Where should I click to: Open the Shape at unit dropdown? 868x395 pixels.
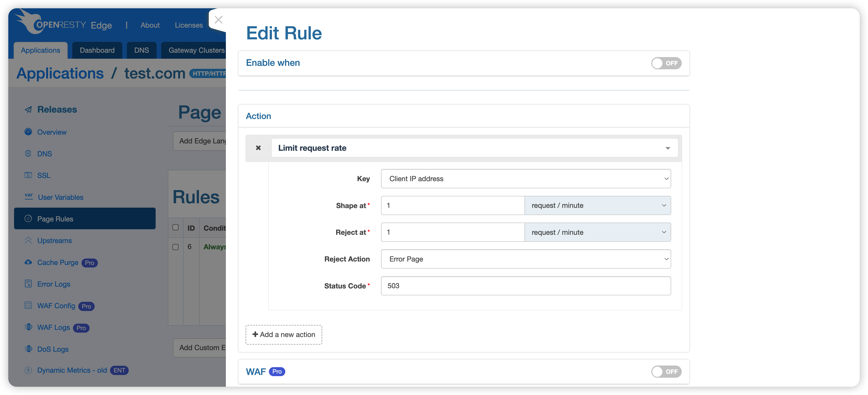[x=597, y=205]
